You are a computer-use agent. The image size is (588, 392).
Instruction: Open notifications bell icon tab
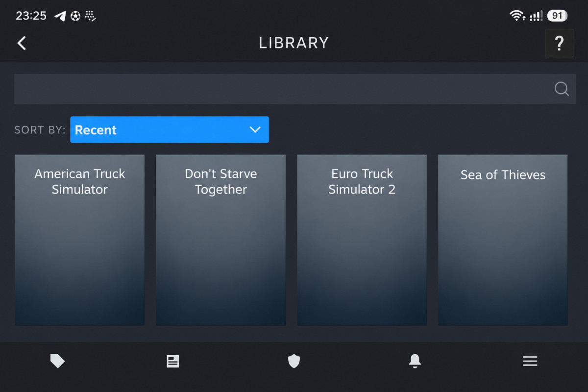click(x=415, y=362)
